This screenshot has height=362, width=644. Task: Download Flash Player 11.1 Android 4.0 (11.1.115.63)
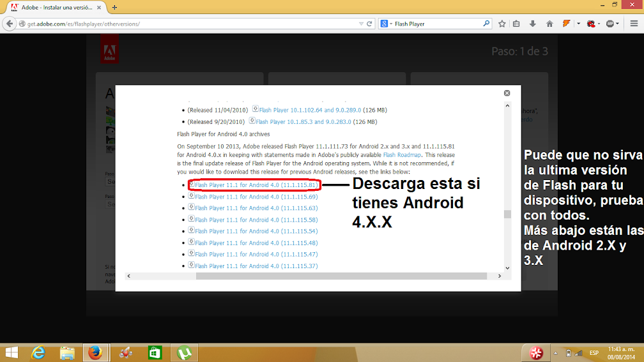coord(256,208)
